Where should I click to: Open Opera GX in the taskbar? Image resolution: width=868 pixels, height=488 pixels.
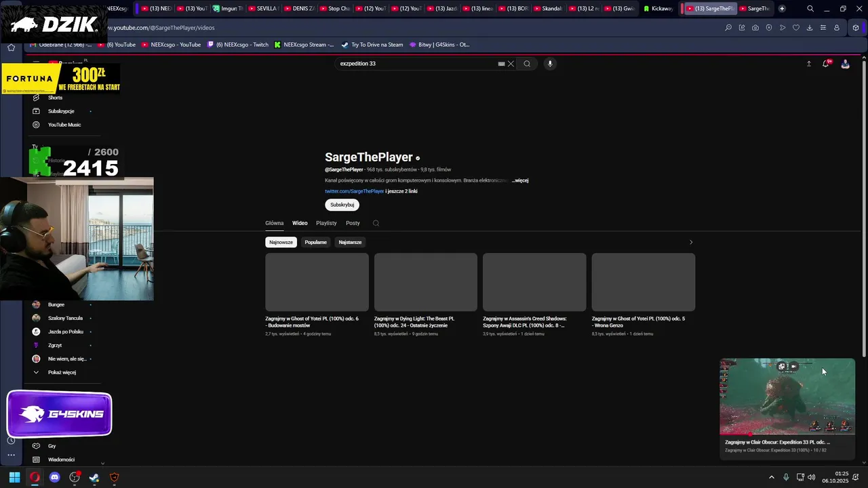(35, 477)
